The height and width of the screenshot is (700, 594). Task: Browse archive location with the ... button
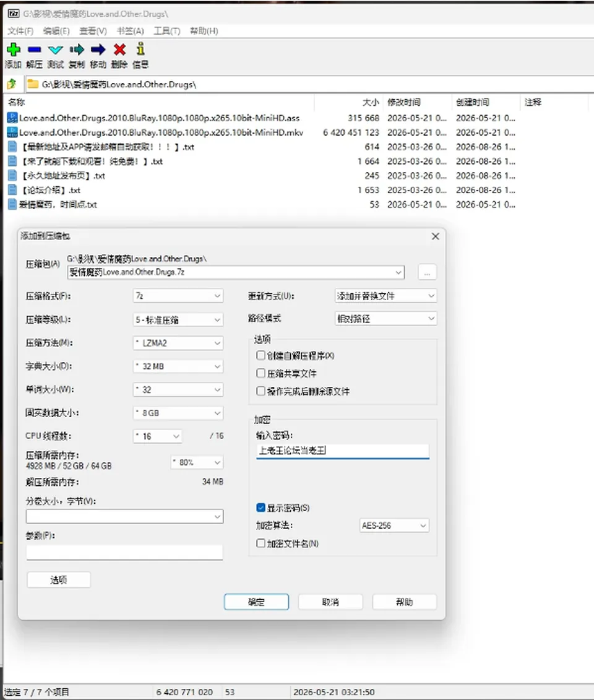[x=427, y=272]
